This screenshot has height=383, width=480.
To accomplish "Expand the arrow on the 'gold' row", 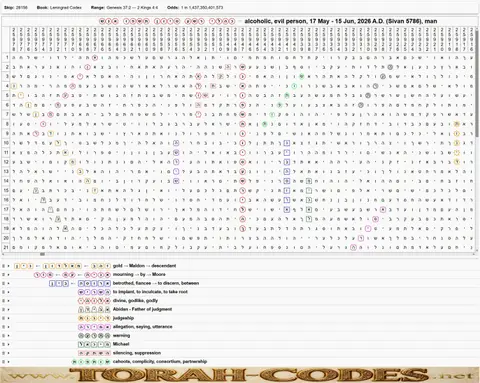I will coord(8,266).
